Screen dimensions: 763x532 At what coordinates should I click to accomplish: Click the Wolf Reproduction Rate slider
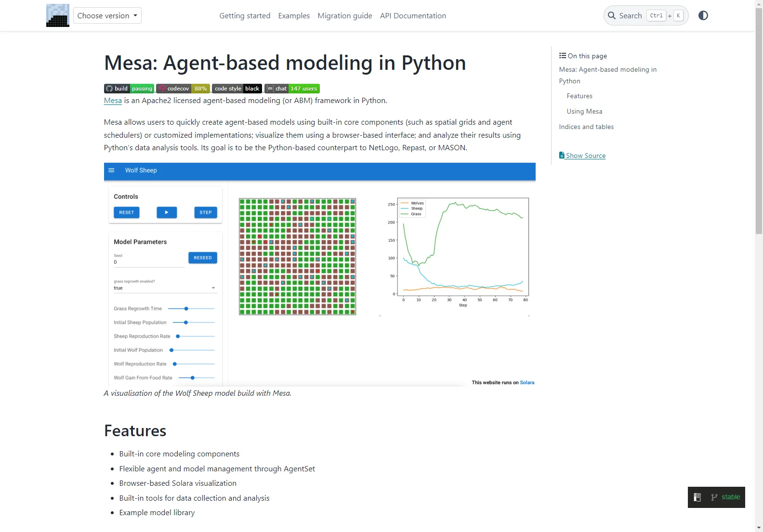(194, 364)
